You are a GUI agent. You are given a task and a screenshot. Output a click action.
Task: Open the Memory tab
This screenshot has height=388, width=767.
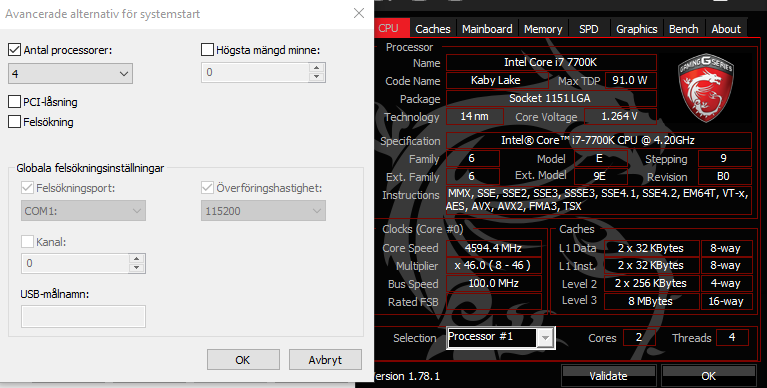click(x=543, y=29)
